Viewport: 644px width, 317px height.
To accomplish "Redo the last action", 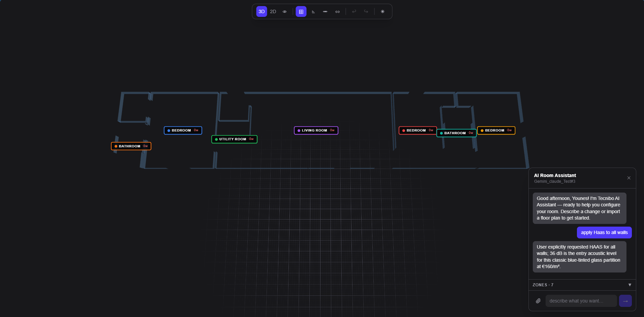I will (366, 11).
